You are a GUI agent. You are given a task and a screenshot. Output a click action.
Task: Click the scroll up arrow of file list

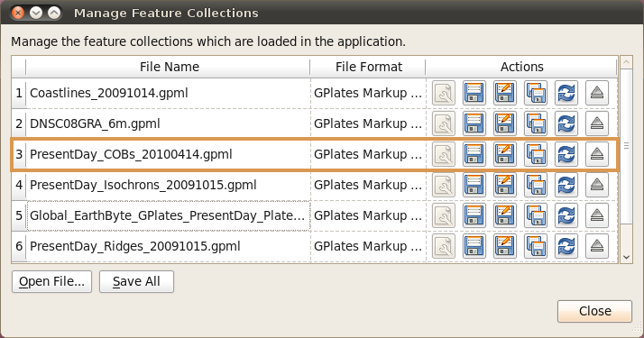coord(626,62)
